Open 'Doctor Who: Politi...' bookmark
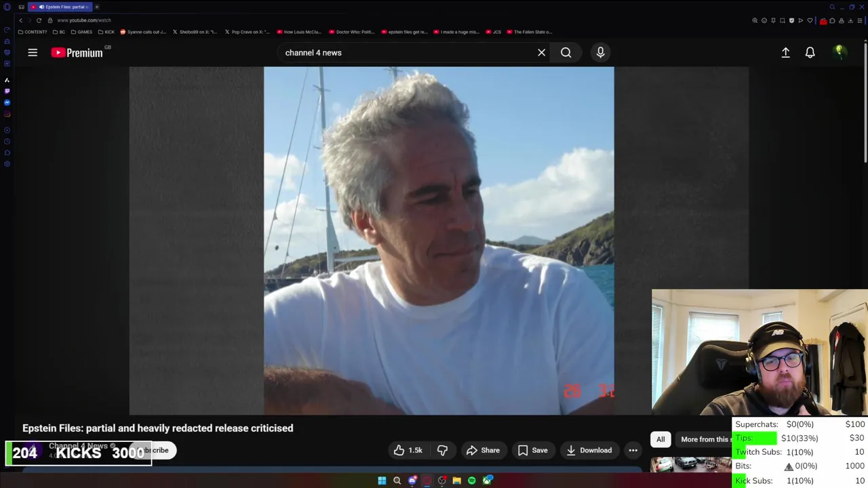Viewport: 868px width, 488px height. click(x=352, y=32)
